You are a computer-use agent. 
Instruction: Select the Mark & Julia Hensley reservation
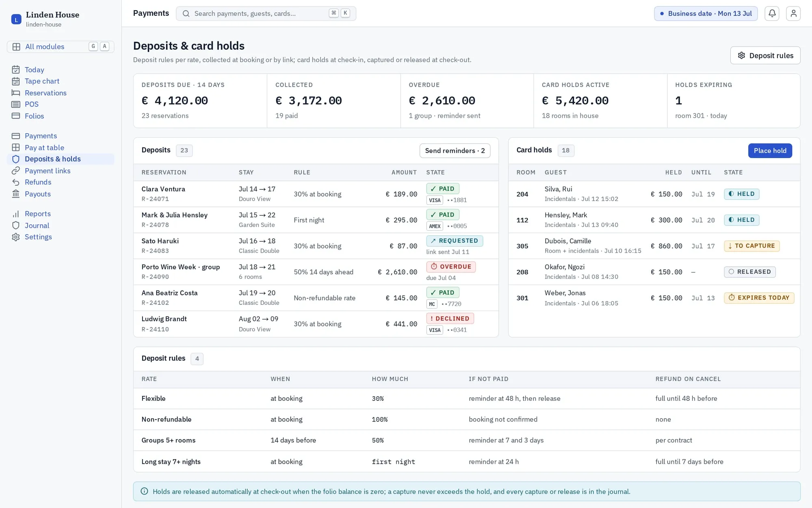coord(174,215)
